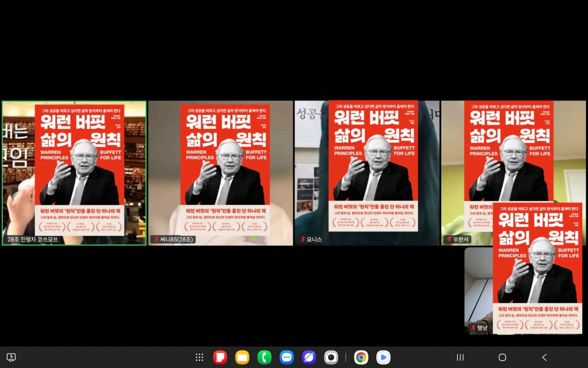Tap the Recents navigation button

(x=460, y=358)
